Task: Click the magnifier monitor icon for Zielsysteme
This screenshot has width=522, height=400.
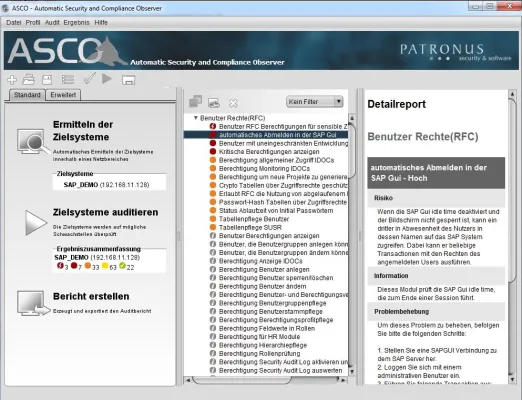Action: click(33, 142)
